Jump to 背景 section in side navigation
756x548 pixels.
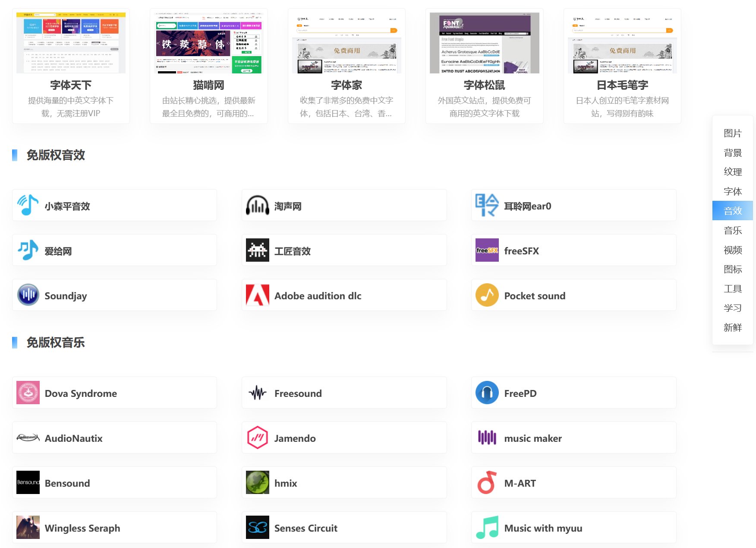coord(733,153)
